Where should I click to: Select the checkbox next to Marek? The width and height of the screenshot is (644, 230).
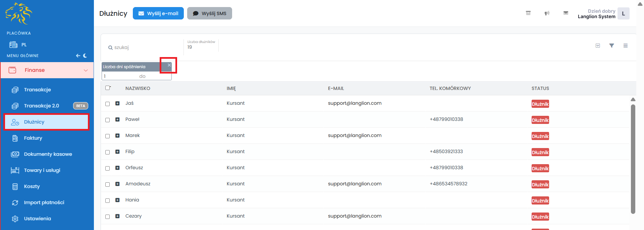[108, 136]
